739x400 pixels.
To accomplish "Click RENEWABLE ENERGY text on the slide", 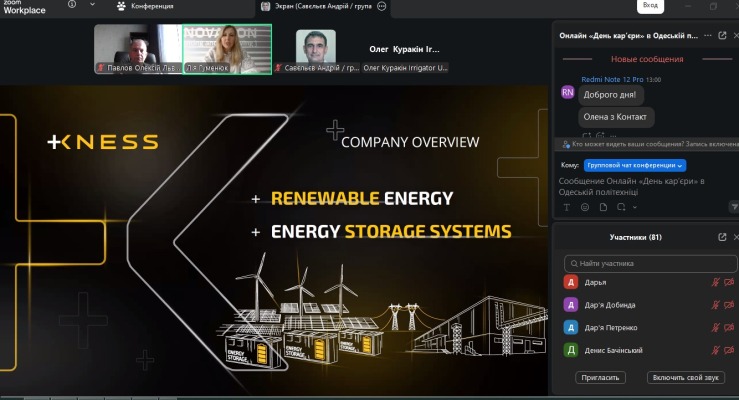I will tap(362, 198).
